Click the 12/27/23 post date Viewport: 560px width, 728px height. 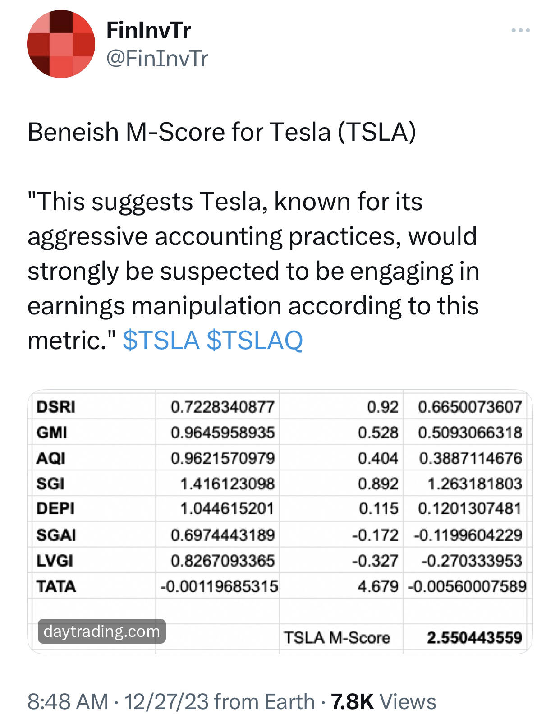[x=166, y=702]
